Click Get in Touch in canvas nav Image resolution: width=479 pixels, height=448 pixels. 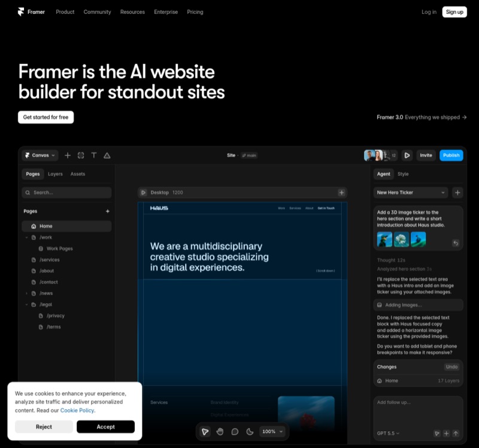pyautogui.click(x=326, y=208)
